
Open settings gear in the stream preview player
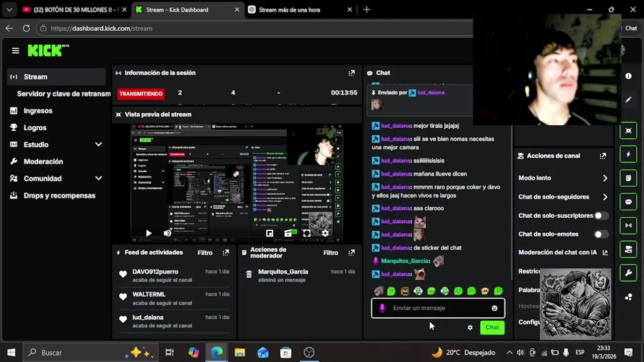[325, 233]
